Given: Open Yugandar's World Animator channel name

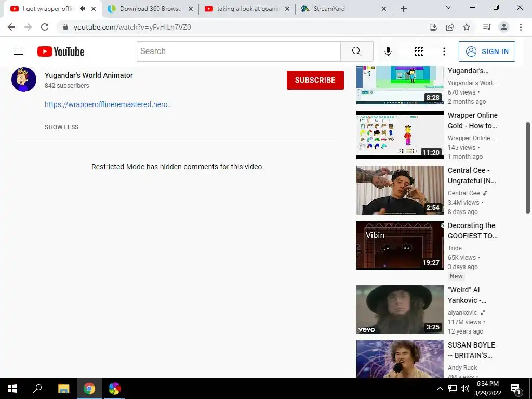Looking at the screenshot, I should 88,75.
